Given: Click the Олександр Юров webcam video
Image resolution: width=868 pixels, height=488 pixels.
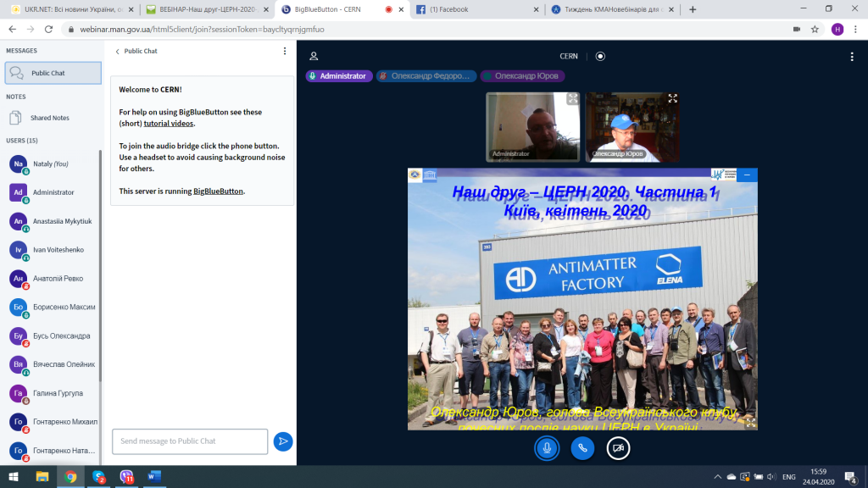Looking at the screenshot, I should click(x=632, y=127).
